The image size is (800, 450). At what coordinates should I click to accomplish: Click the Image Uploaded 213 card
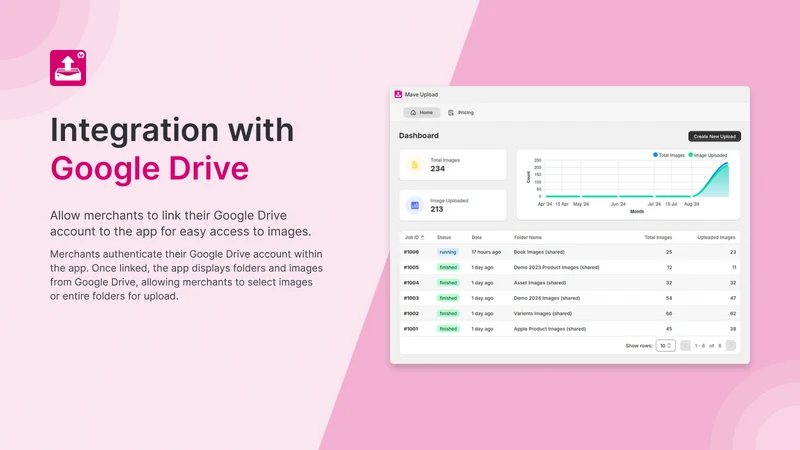tap(453, 205)
